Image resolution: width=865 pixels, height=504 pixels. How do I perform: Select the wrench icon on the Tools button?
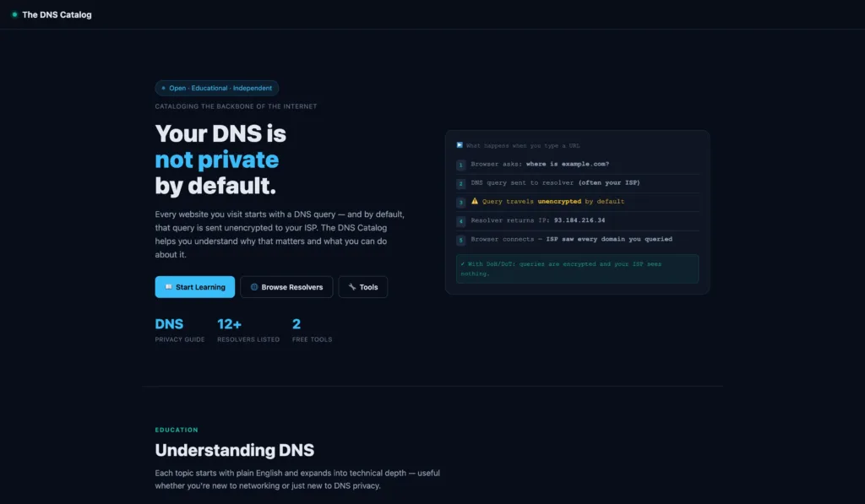pos(351,287)
